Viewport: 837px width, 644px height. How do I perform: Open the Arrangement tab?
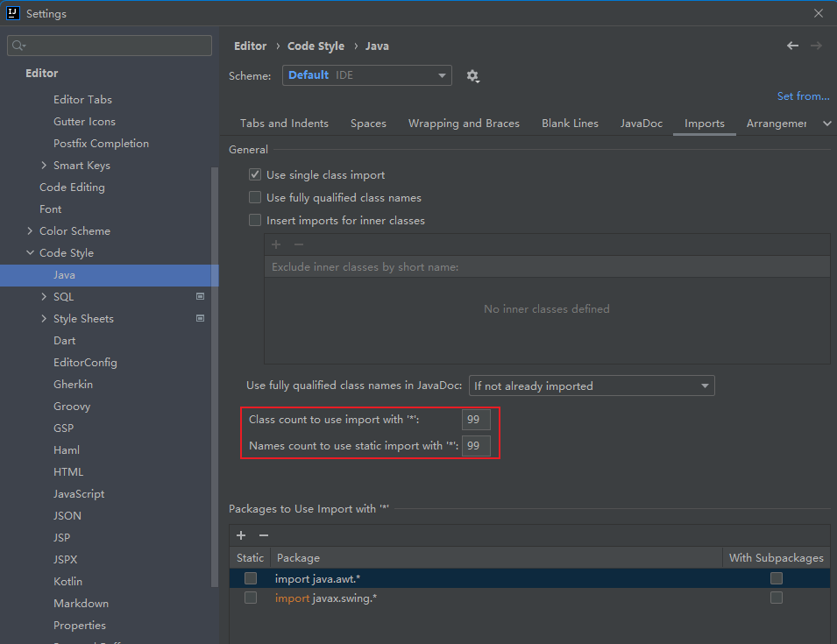[777, 124]
